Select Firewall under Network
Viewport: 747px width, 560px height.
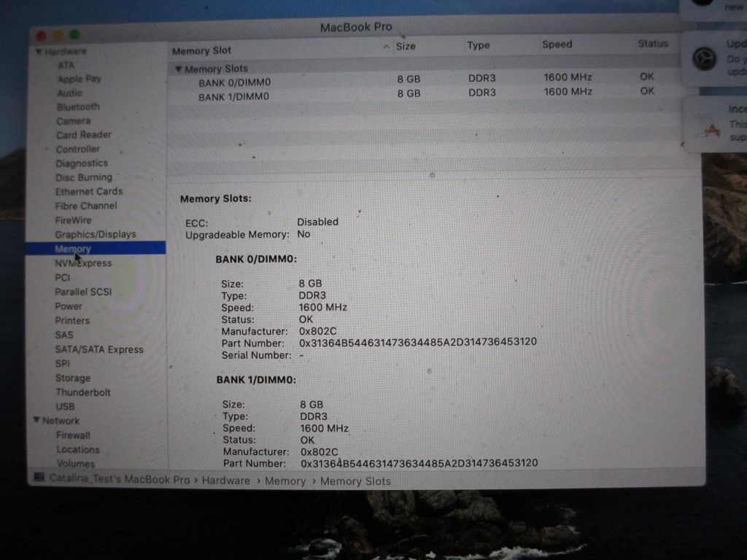(x=73, y=435)
